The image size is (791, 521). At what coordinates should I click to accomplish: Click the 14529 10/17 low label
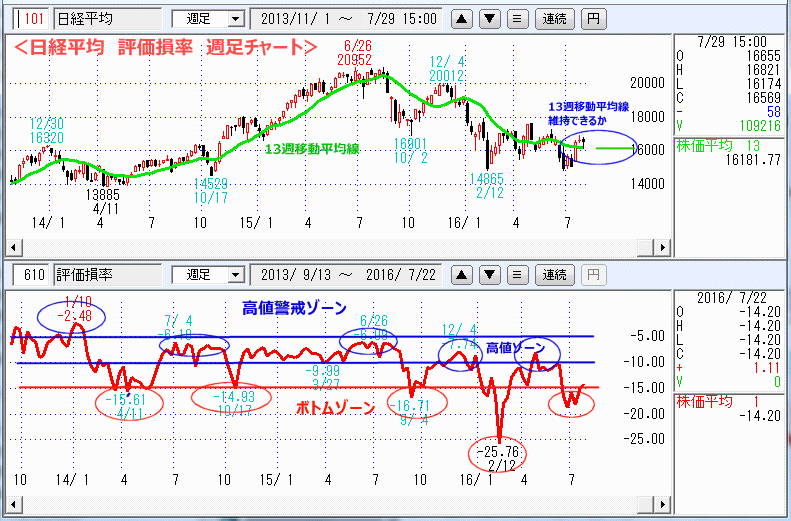coord(210,191)
